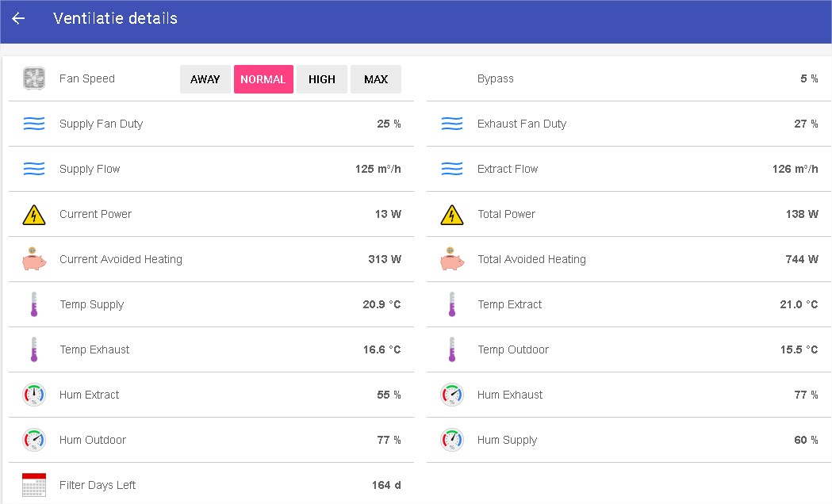832x504 pixels.
Task: Click the Total Power 138 W reading
Action: 802,215
